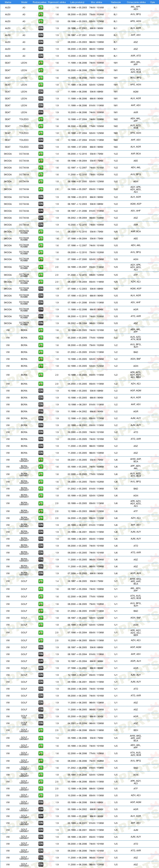This screenshot has height=868, width=159.
Task: Click diesel ON icon in Seat Toledo ALH, AGR row
Action: [x=40, y=147]
